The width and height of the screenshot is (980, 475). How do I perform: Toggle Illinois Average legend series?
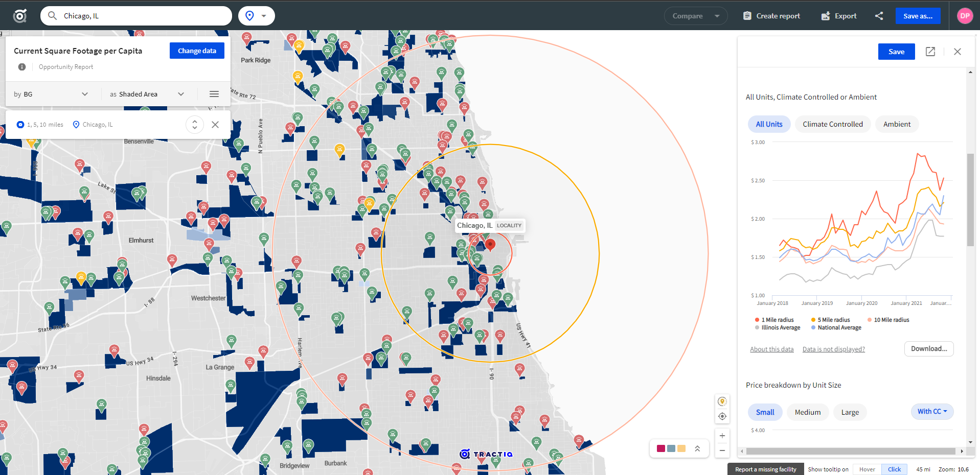[x=778, y=327]
